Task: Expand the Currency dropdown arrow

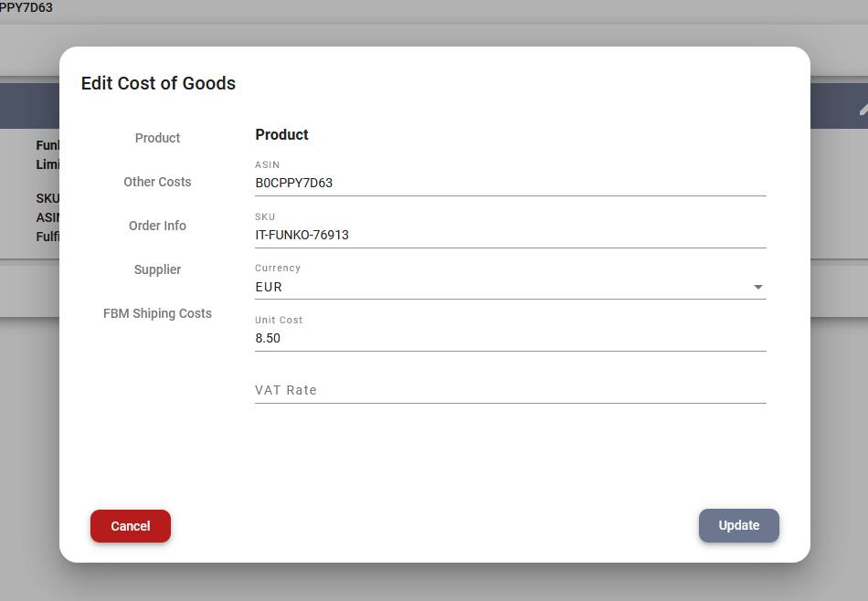Action: click(757, 287)
